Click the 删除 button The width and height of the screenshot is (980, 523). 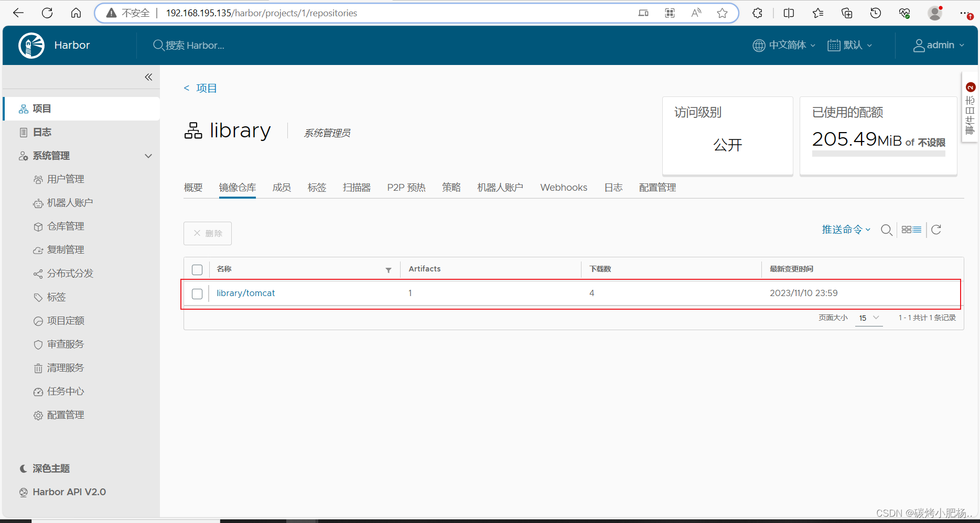[x=208, y=233]
